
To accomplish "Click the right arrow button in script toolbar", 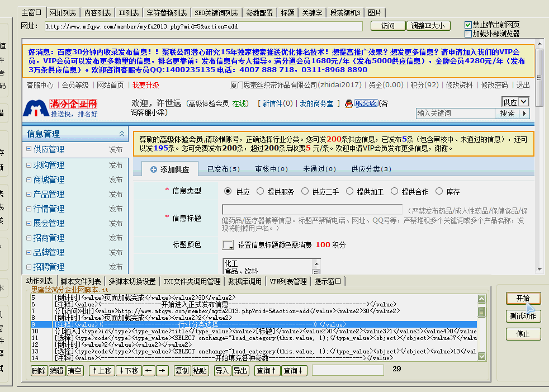I will [x=163, y=371].
